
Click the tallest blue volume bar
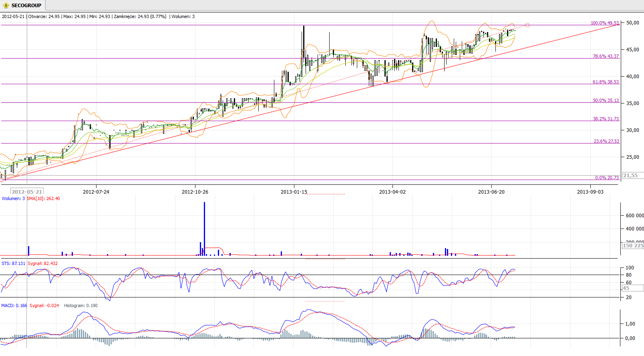tap(204, 229)
